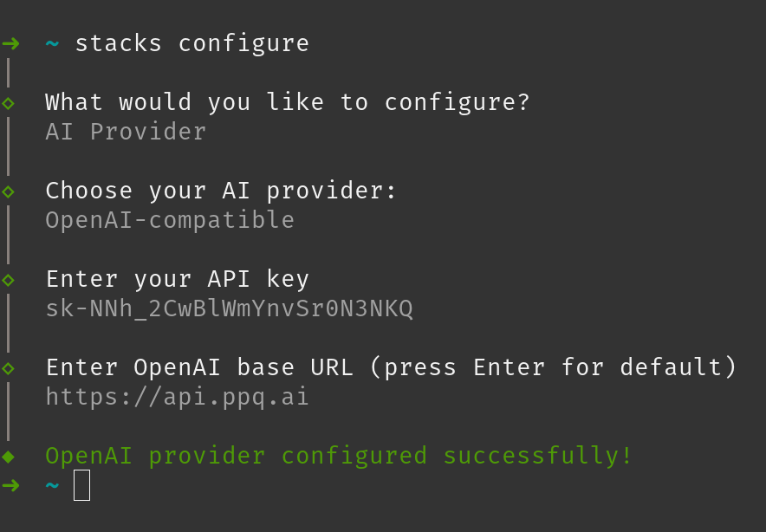766x532 pixels.
Task: Click the "Enter your API key" prompt
Action: (177, 279)
